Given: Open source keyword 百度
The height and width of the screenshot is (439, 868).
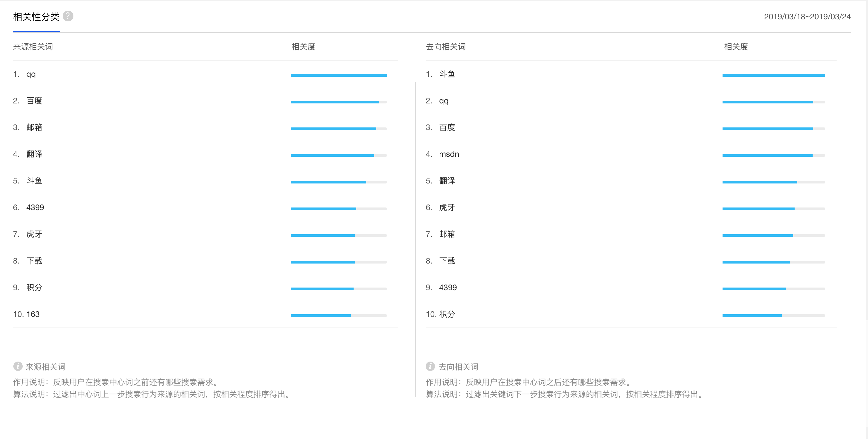Looking at the screenshot, I should coord(34,101).
